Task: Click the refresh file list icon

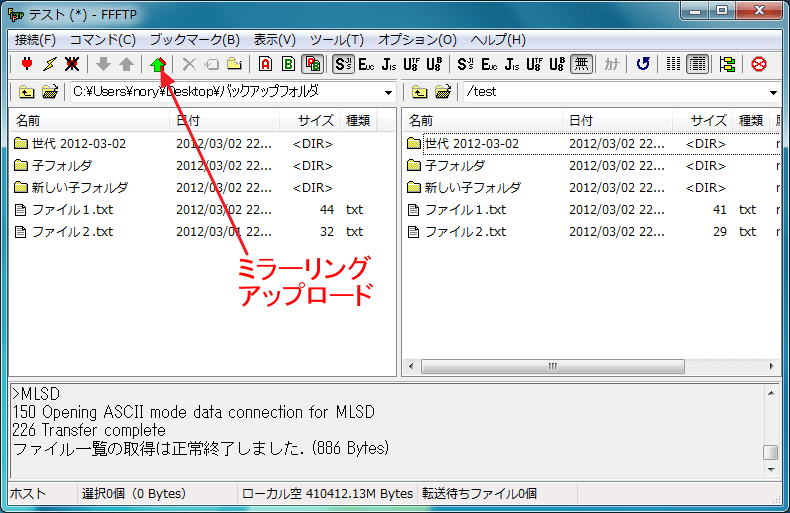Action: tap(643, 64)
